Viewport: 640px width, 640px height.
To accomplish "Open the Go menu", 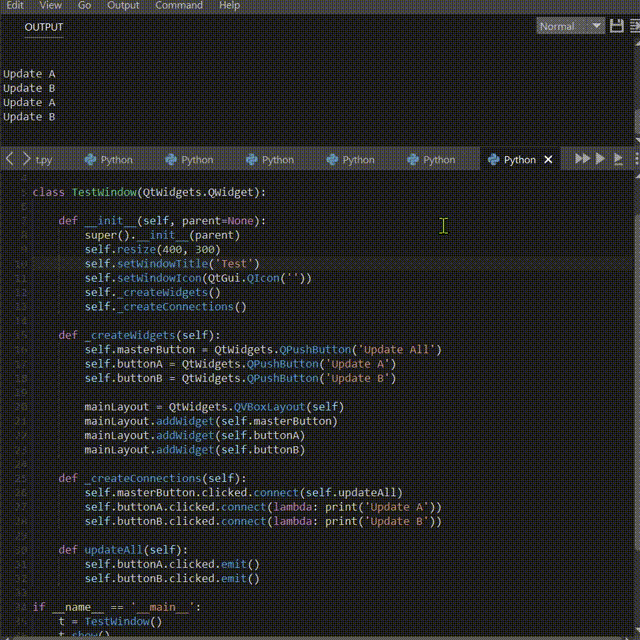I will pos(84,5).
